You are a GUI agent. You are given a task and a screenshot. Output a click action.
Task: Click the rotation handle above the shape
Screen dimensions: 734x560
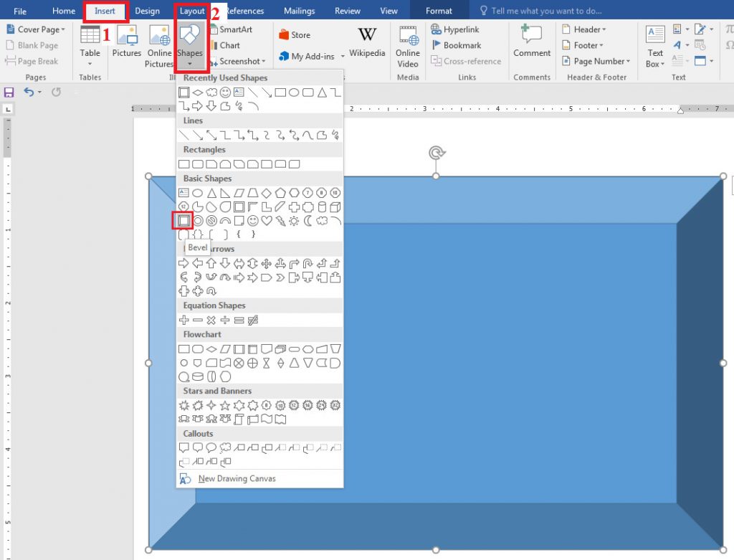pos(437,153)
